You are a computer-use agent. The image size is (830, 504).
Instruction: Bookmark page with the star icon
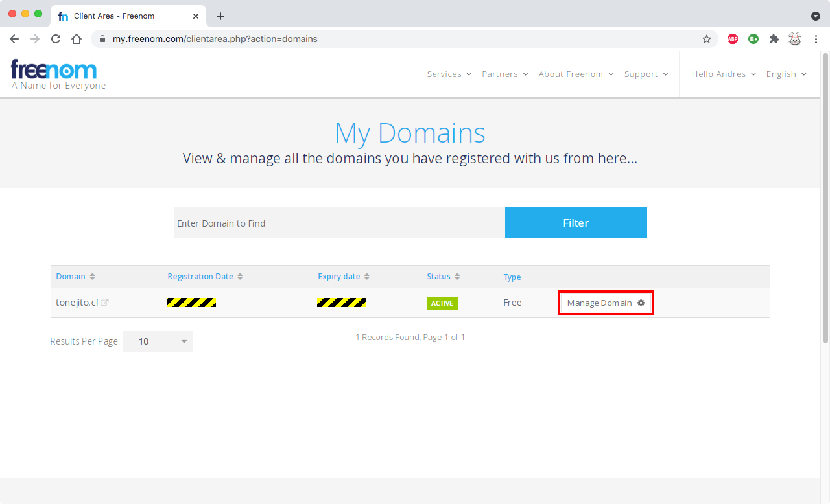pos(707,39)
